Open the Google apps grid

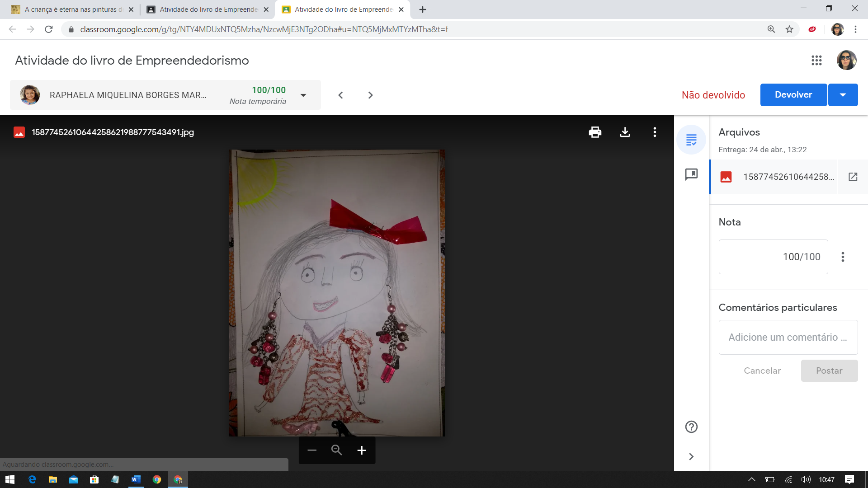816,61
